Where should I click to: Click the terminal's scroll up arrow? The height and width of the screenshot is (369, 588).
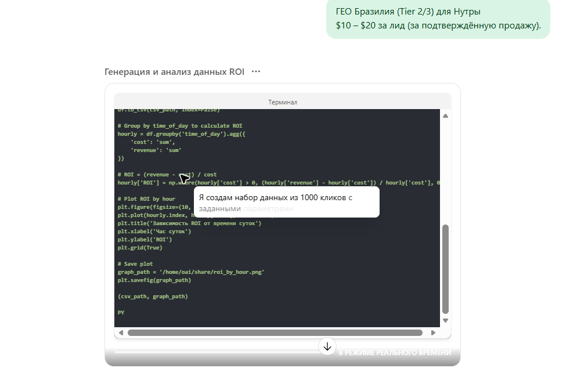pos(445,116)
